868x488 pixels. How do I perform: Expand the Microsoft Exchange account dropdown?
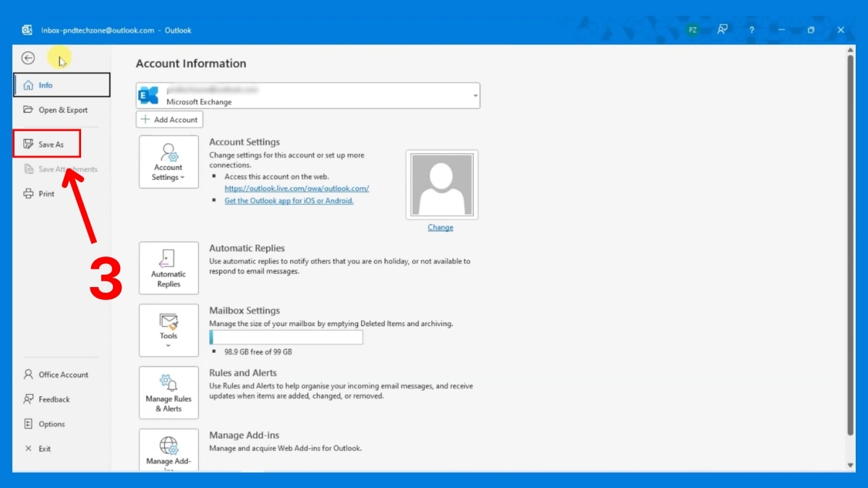click(x=475, y=95)
